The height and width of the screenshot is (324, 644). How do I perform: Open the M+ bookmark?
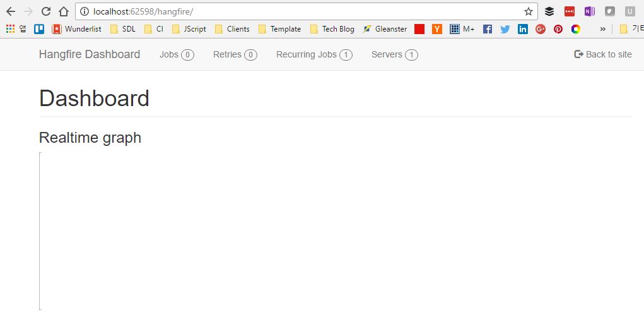(462, 29)
